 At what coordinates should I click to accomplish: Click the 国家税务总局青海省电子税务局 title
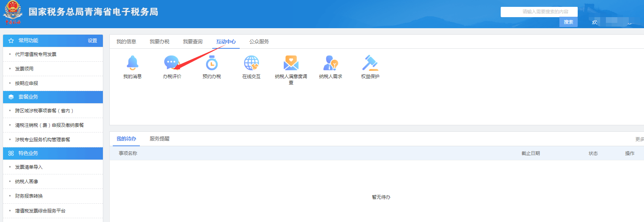coord(93,12)
